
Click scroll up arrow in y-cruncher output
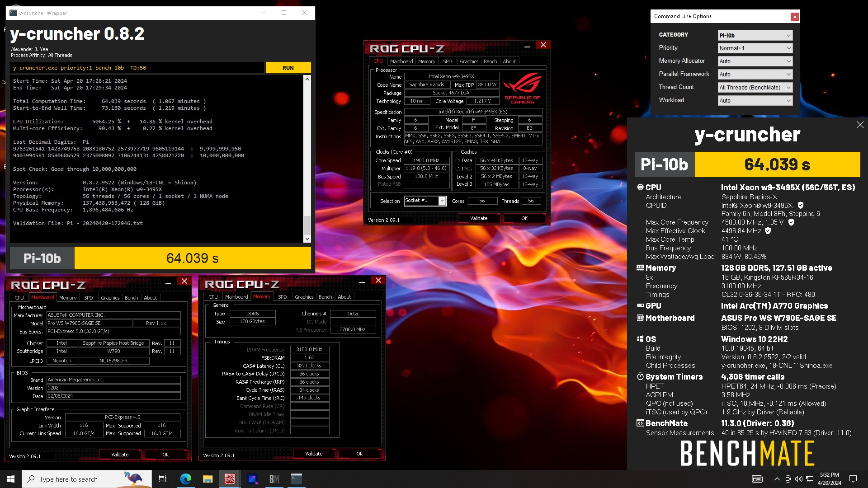[x=307, y=79]
